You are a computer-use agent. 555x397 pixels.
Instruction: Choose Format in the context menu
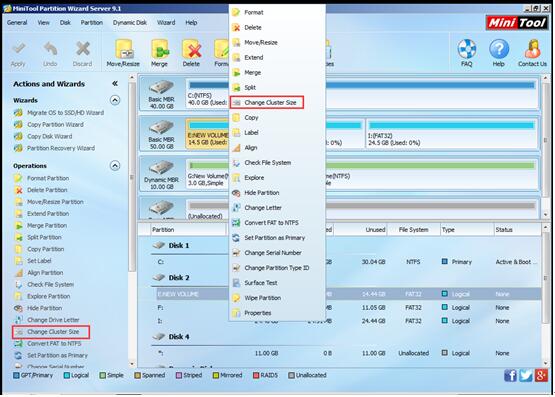point(278,12)
